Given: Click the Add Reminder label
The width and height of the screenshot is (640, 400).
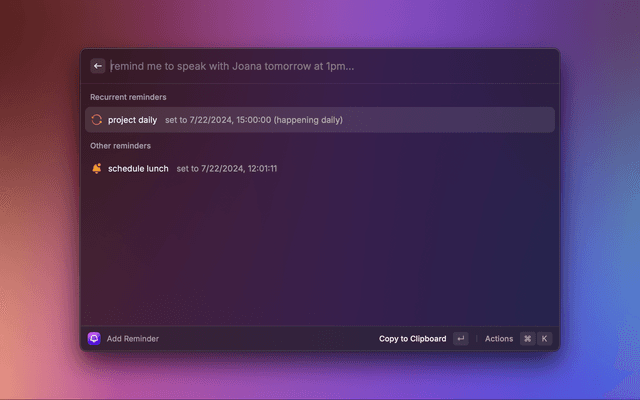Looking at the screenshot, I should pos(133,338).
